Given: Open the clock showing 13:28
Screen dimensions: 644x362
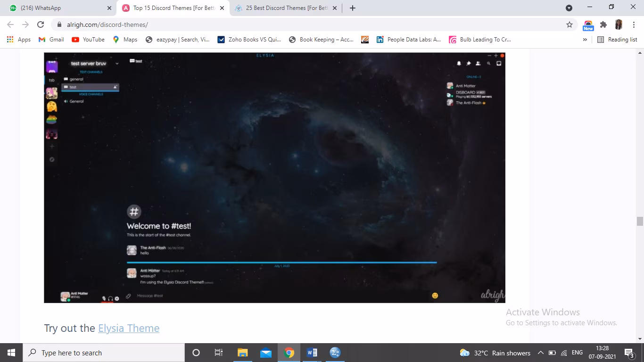Looking at the screenshot, I should (x=602, y=353).
